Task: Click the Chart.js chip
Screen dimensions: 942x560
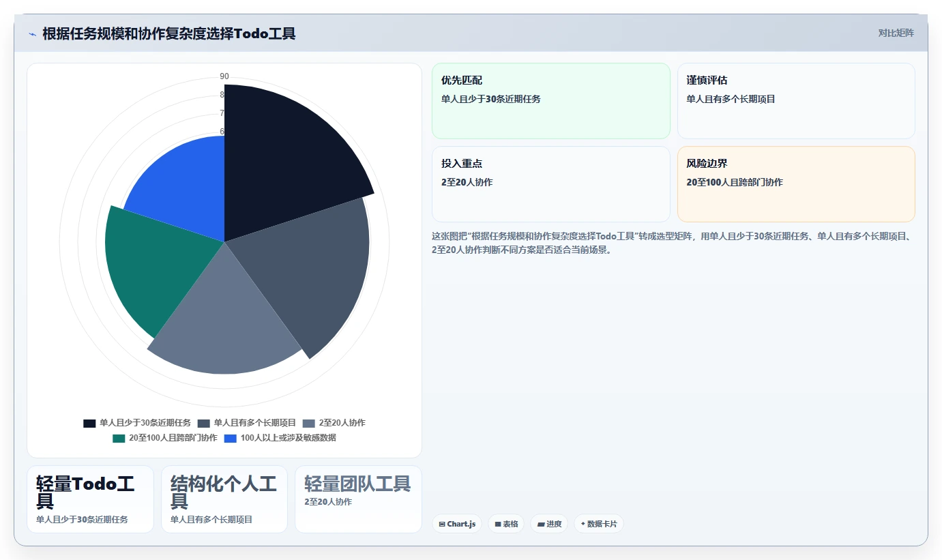Action: (457, 524)
